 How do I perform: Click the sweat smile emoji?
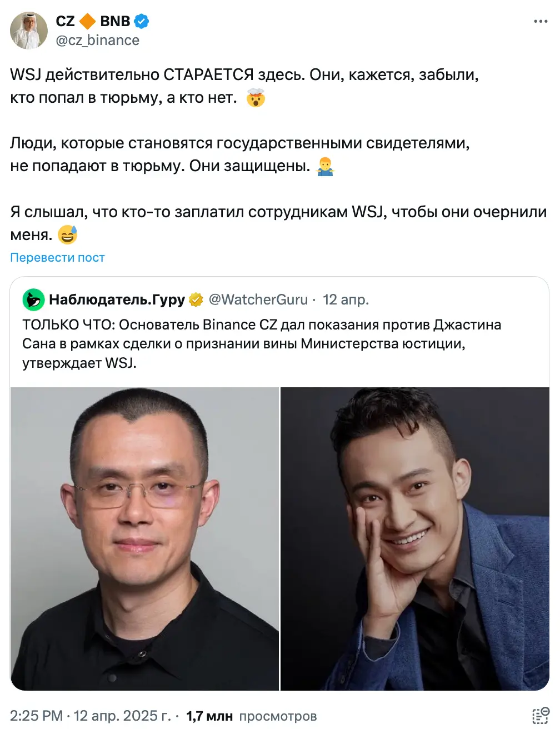coord(67,235)
